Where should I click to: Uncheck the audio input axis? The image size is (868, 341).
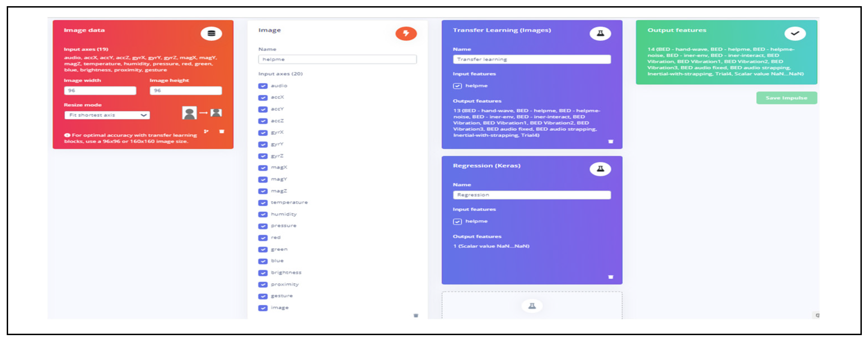(263, 86)
